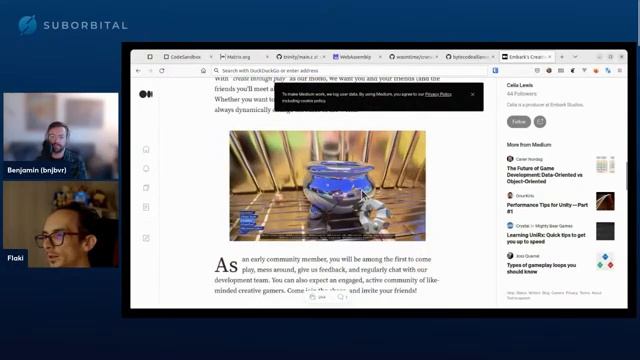Select Benjamin (bnjbvr) video tile
640x360 pixels.
click(x=61, y=136)
